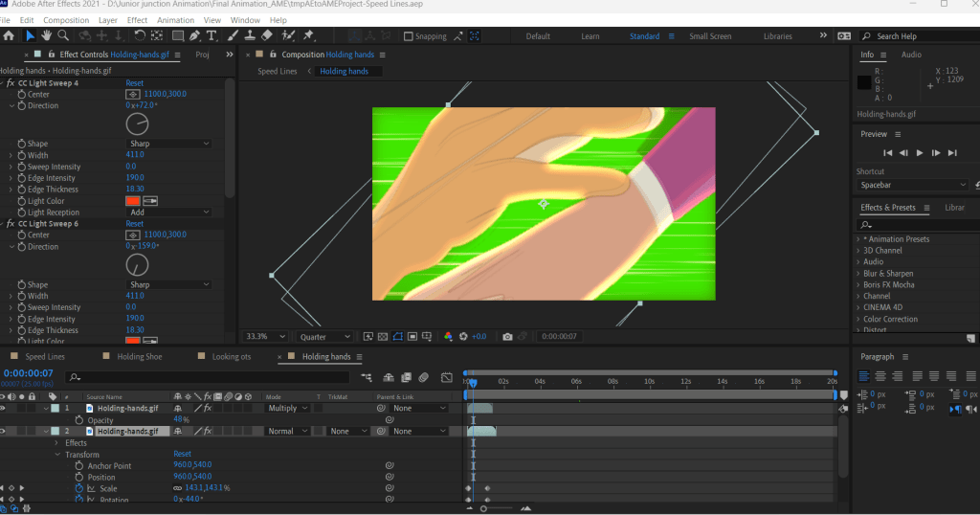Activate the Puppet Pin tool
The image size is (980, 515).
(308, 36)
